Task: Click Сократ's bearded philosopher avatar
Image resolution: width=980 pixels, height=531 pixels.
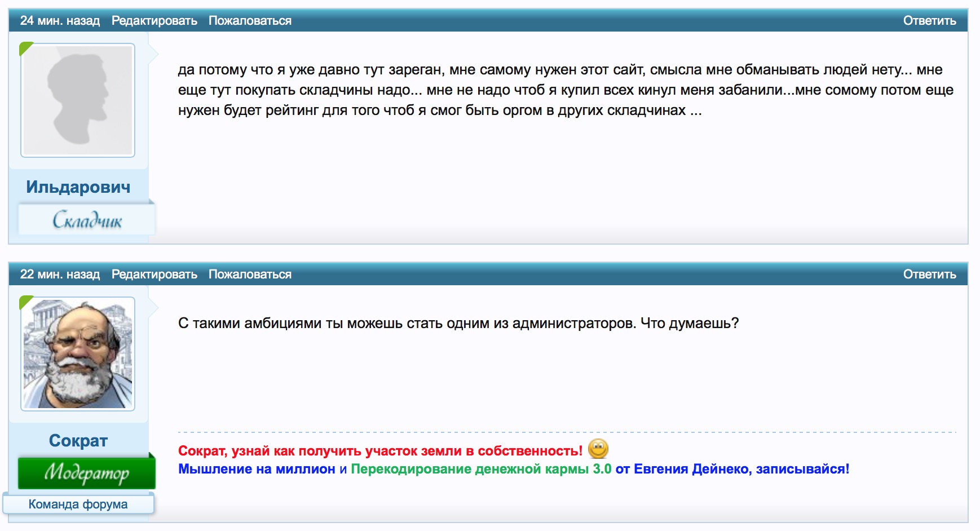Action: coord(78,354)
